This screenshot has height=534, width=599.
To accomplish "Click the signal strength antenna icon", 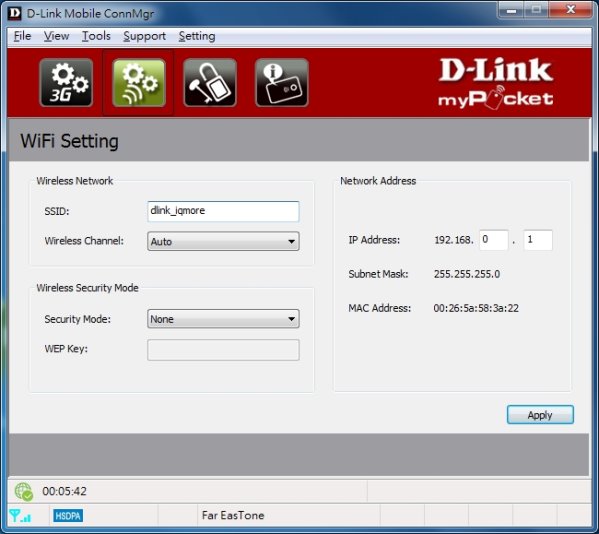I will coord(20,516).
